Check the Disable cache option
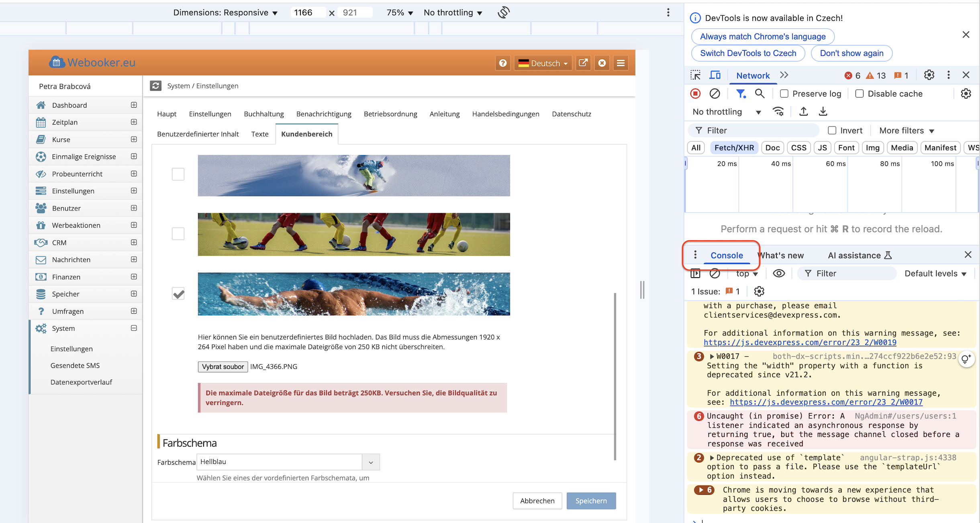The height and width of the screenshot is (523, 980). [859, 94]
